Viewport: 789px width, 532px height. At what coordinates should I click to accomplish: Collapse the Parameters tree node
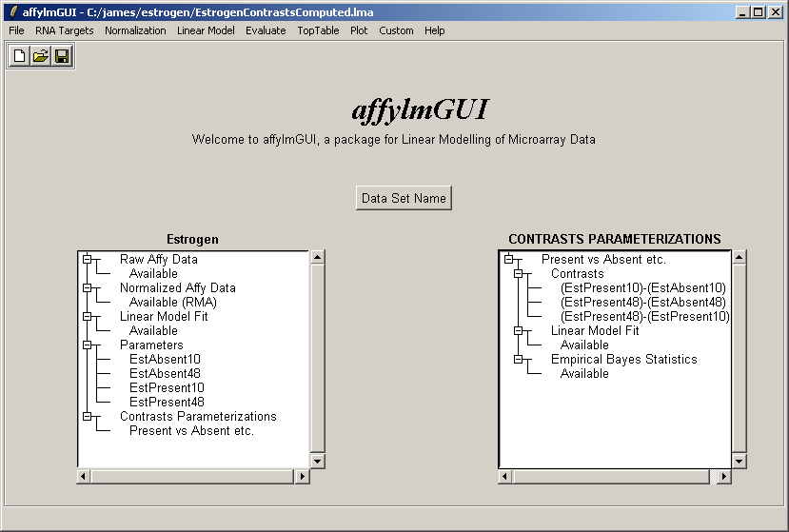pyautogui.click(x=87, y=345)
